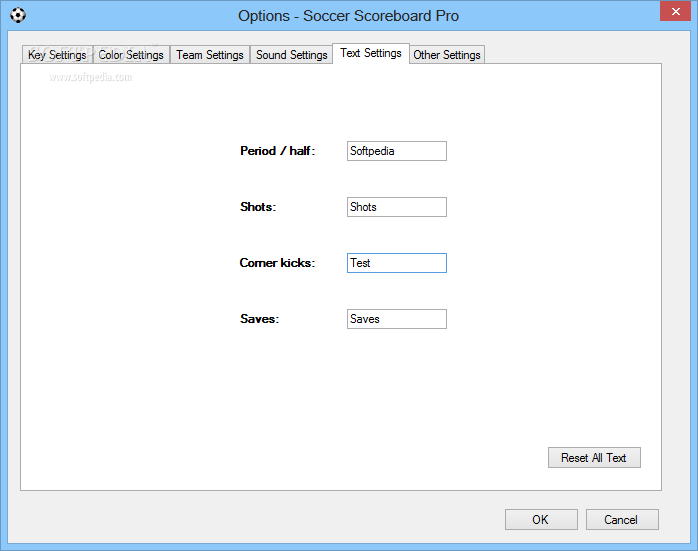The width and height of the screenshot is (698, 551).
Task: Select the Text Settings tab
Action: tap(371, 53)
